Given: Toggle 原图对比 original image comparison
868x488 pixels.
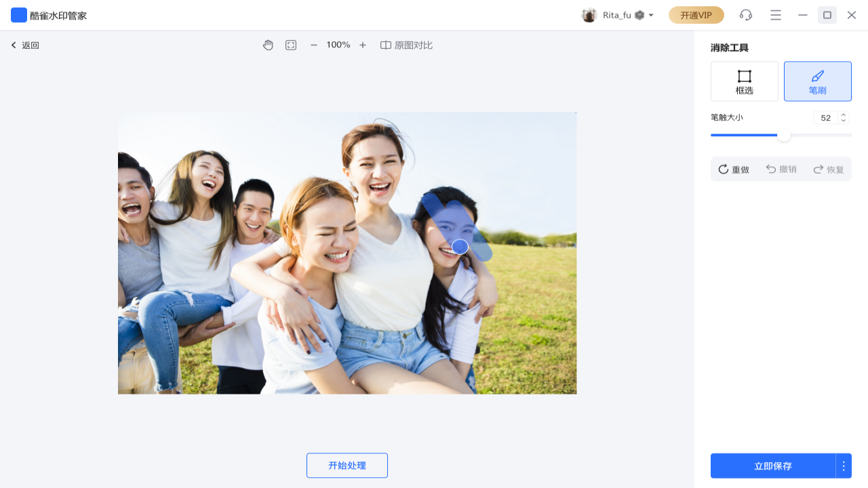Looking at the screenshot, I should [x=406, y=45].
